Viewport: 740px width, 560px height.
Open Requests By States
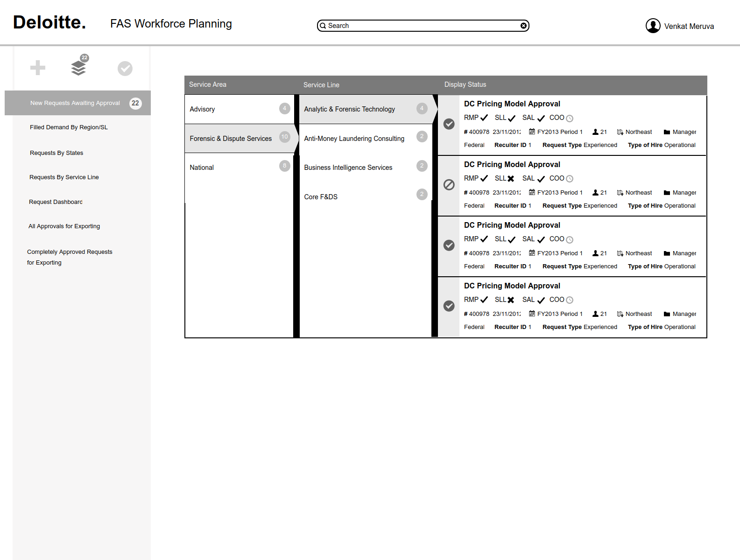[56, 153]
